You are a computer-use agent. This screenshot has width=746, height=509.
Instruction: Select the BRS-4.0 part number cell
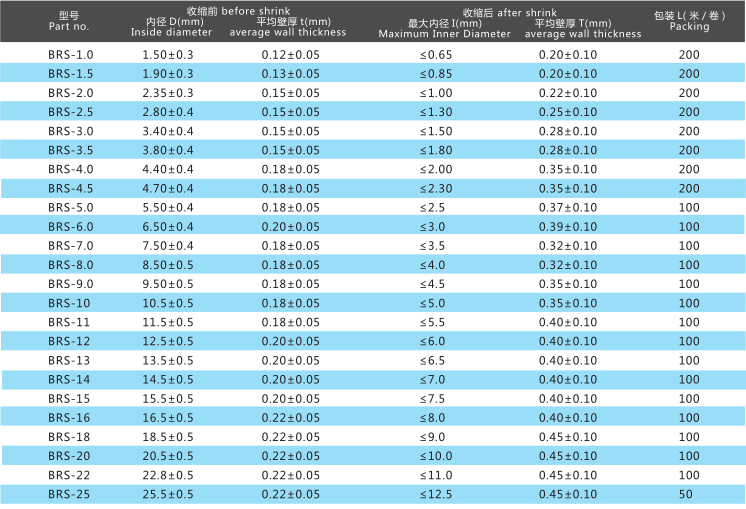pyautogui.click(x=70, y=169)
